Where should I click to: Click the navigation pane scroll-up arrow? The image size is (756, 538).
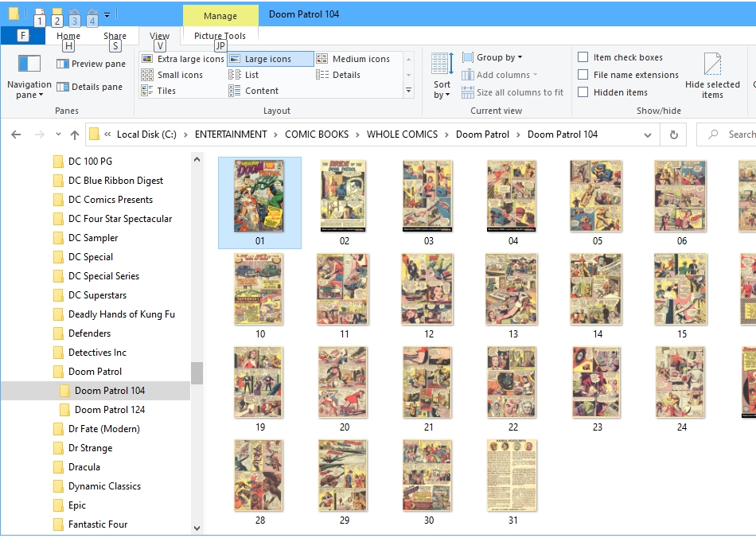pos(197,159)
